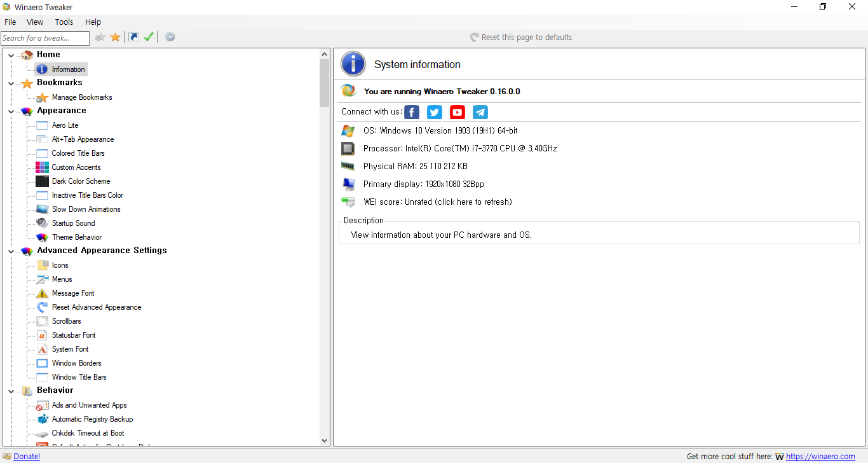This screenshot has height=463, width=868.
Task: Collapse the Home tree section
Action: tap(11, 55)
